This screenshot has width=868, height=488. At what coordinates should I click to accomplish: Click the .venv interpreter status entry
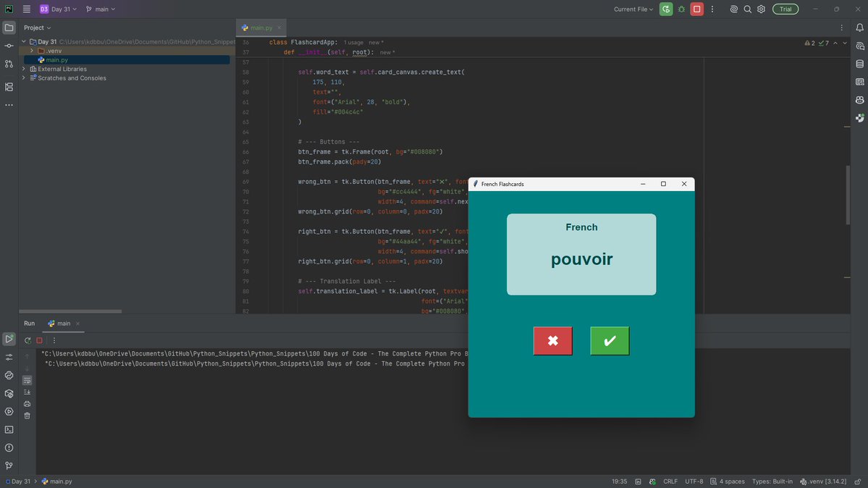pyautogui.click(x=823, y=481)
